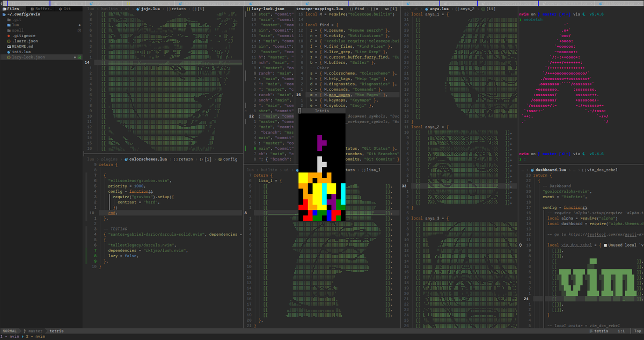The image size is (644, 340).
Task: Click 'vim_dos_rebel' in the dashboard.lua breadcrumb
Action: [602, 170]
